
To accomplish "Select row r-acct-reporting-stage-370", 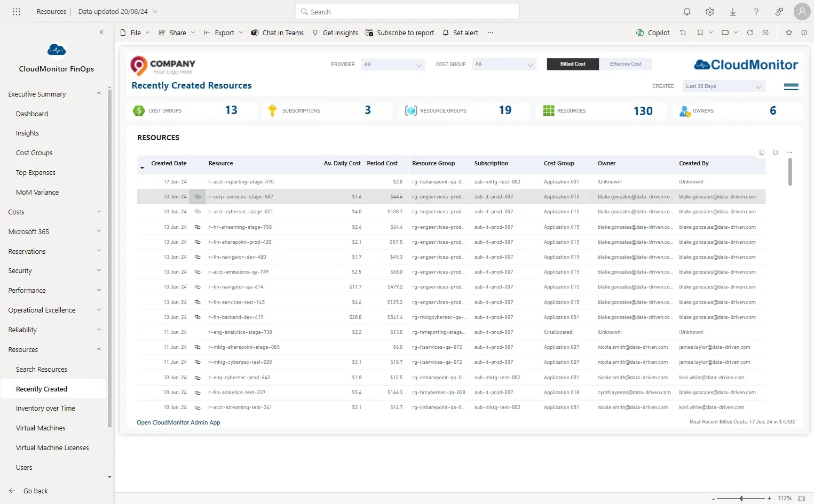I will [451, 182].
